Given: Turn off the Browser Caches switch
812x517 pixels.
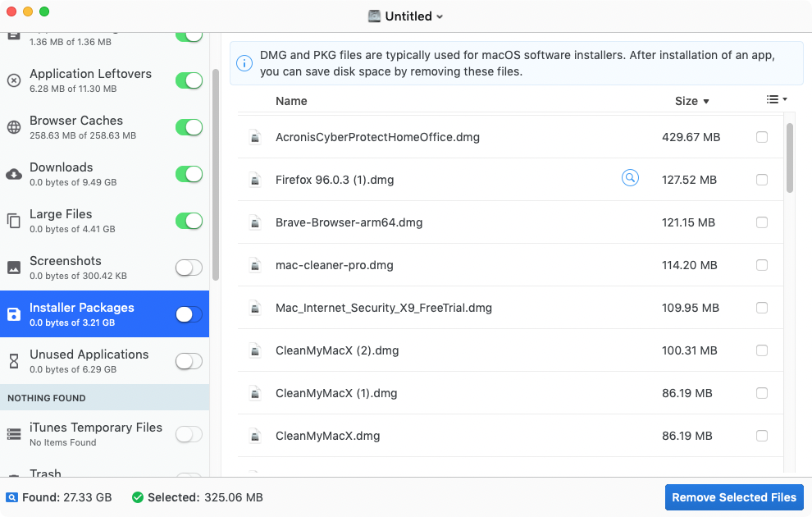Looking at the screenshot, I should pos(189,127).
